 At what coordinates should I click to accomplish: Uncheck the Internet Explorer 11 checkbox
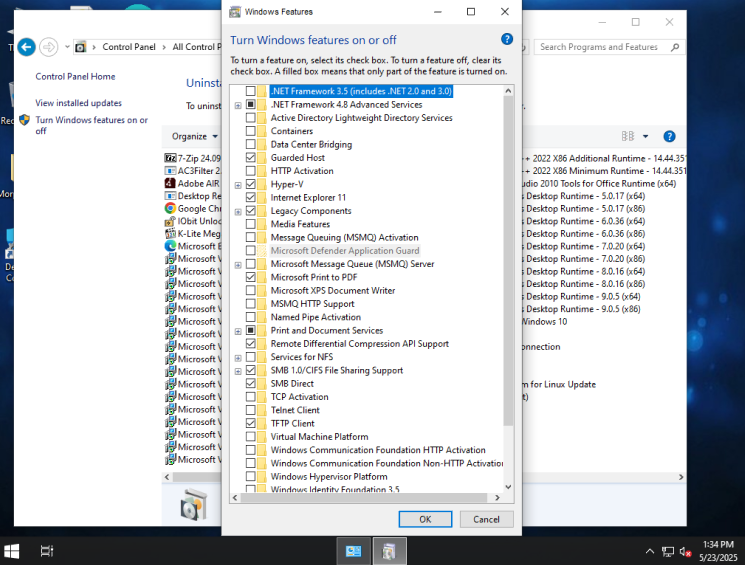click(x=250, y=197)
